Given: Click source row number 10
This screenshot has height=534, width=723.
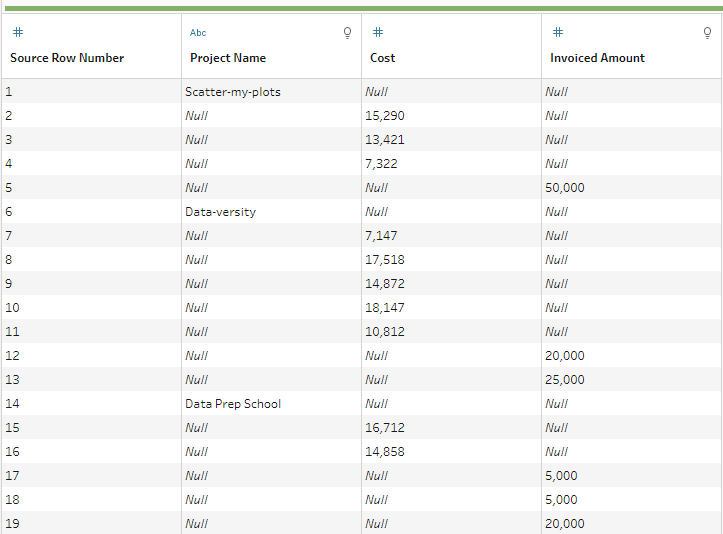Looking at the screenshot, I should click(13, 308).
